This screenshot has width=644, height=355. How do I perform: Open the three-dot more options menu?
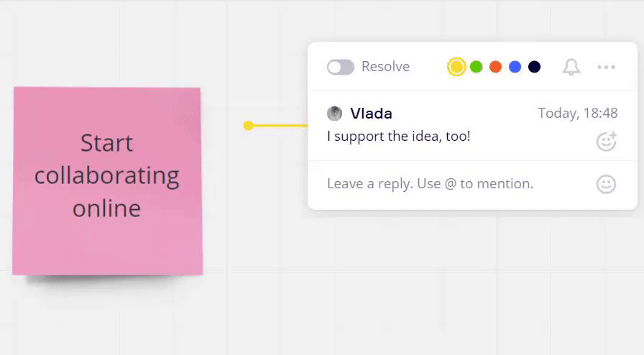[x=606, y=67]
